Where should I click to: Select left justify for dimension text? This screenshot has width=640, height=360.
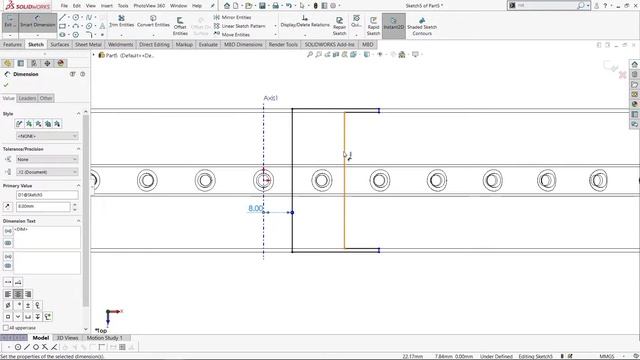tap(8, 294)
